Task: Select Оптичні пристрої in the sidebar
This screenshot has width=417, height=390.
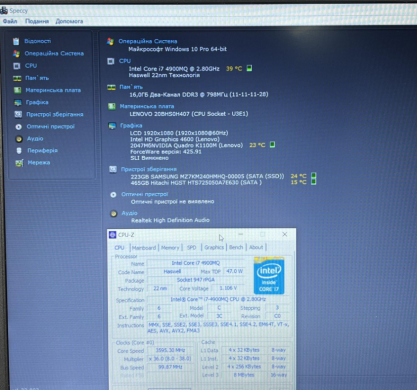Action: 51,126
